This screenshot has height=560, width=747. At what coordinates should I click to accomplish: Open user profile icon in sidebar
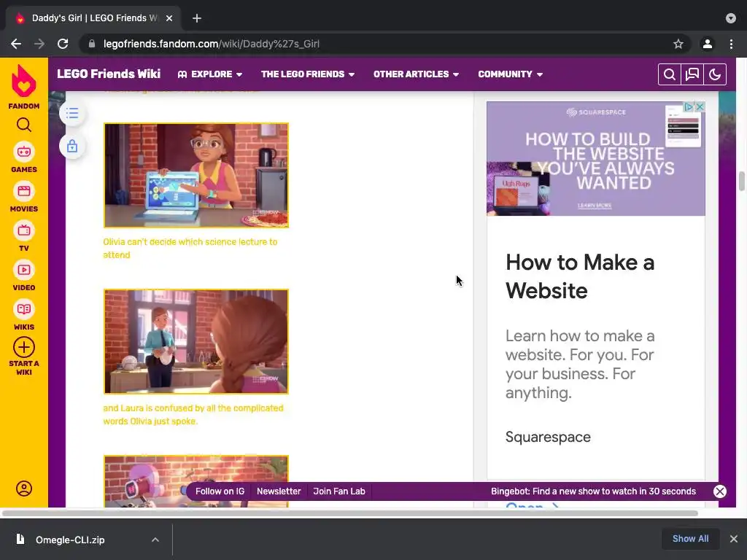[x=24, y=489]
